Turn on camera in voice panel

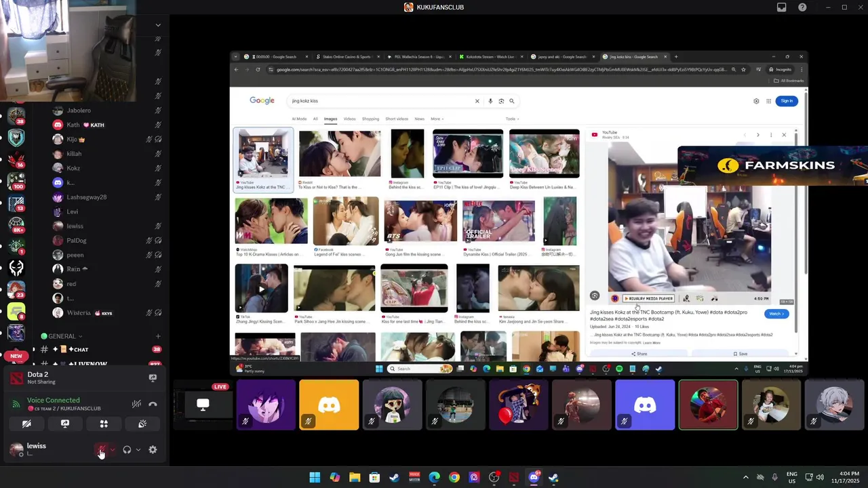(x=26, y=424)
